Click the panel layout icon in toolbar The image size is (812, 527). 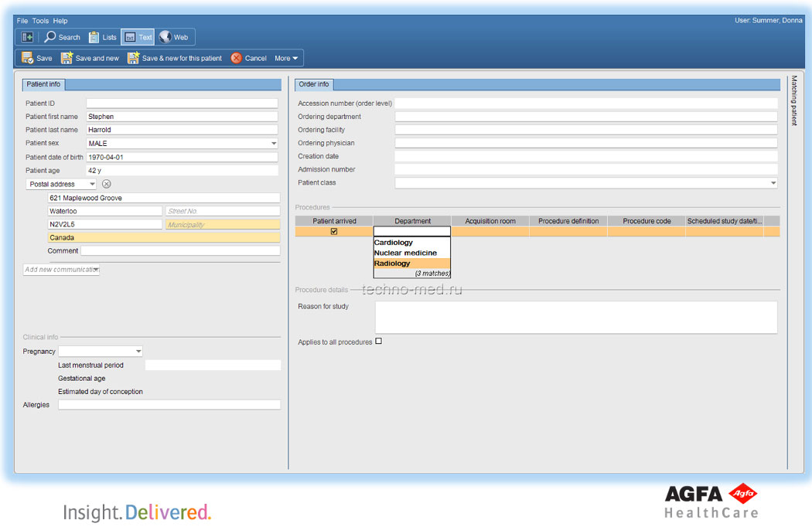click(27, 37)
